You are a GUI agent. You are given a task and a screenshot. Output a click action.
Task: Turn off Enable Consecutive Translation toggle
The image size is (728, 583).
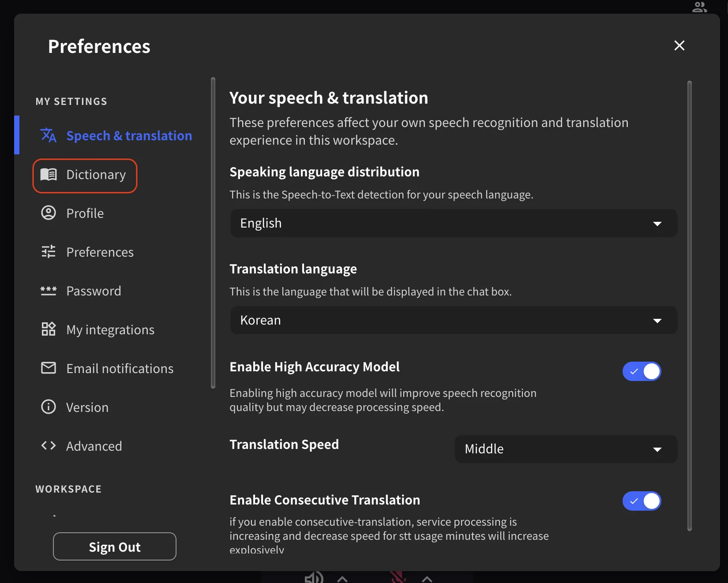tap(642, 501)
